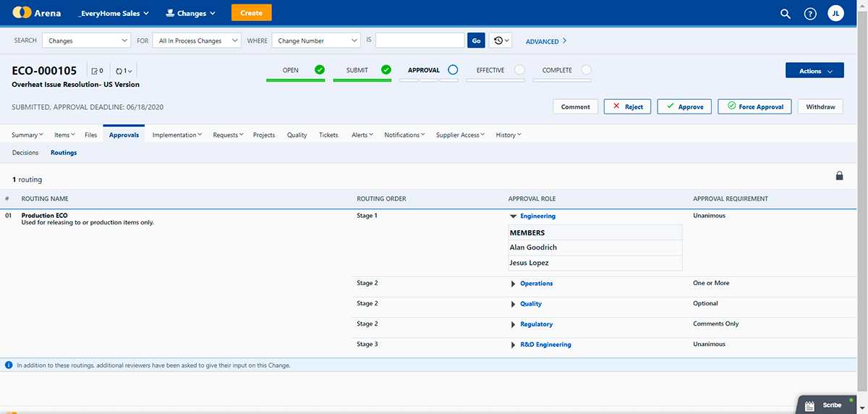Click the Force Approval button

pyautogui.click(x=754, y=107)
